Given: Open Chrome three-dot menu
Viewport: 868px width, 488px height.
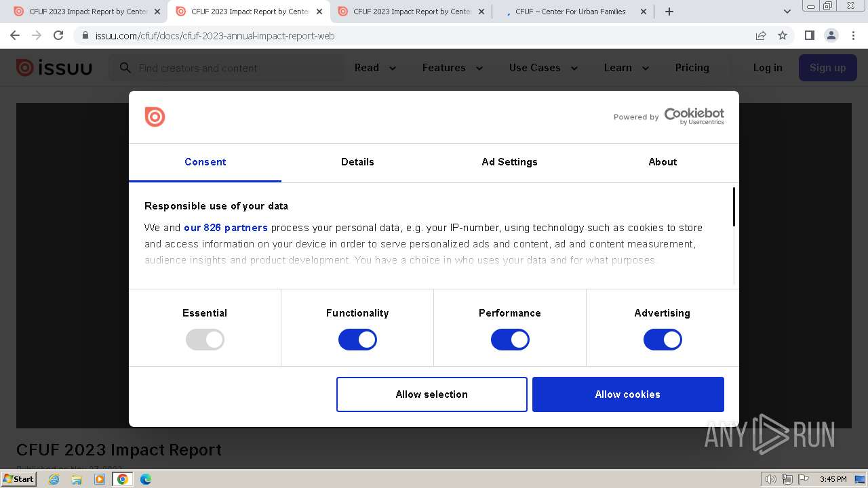Looking at the screenshot, I should point(853,35).
